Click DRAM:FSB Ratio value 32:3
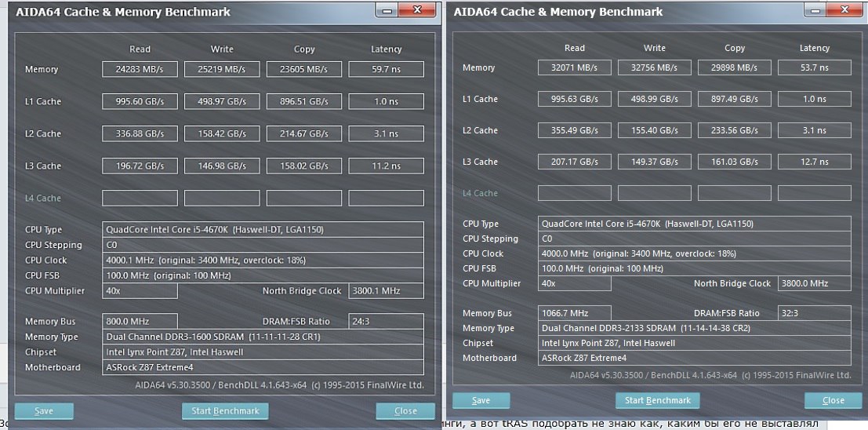This screenshot has height=430, width=868. click(815, 313)
